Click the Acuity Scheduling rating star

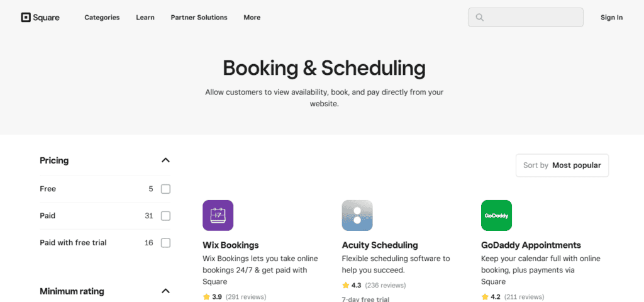pos(345,285)
